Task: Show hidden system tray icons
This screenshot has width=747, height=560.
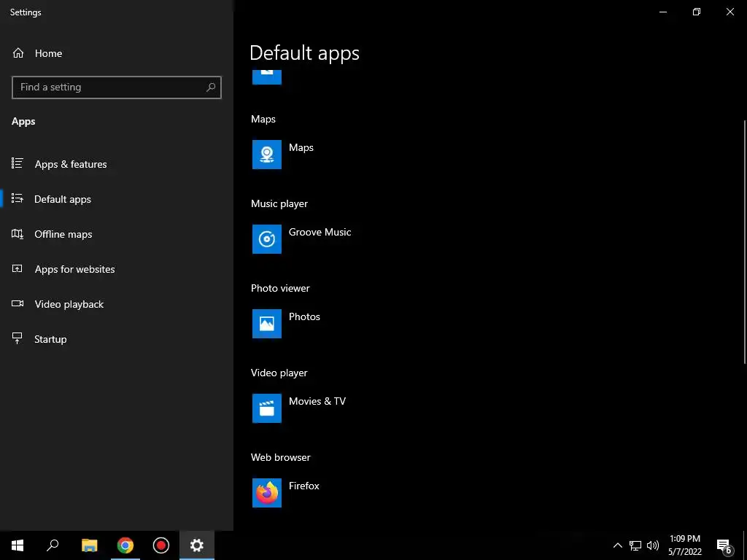Action: click(617, 545)
